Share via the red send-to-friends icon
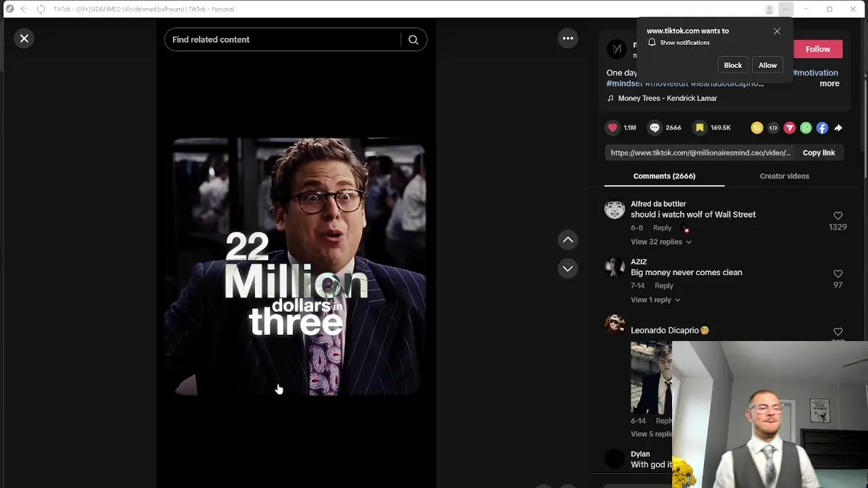Image resolution: width=868 pixels, height=488 pixels. (x=789, y=127)
